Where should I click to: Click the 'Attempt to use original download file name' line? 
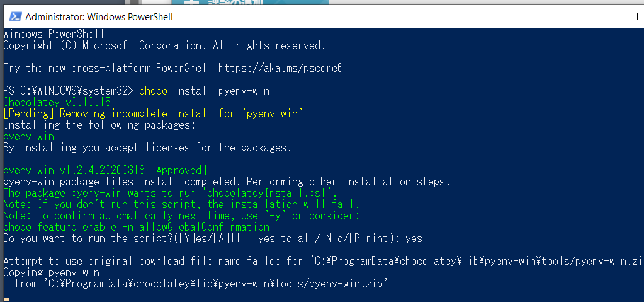[x=324, y=261]
